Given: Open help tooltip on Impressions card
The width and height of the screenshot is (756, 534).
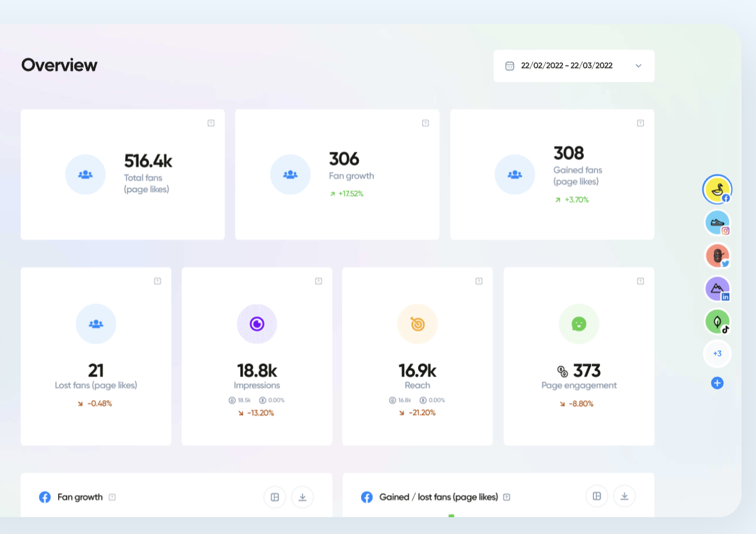Looking at the screenshot, I should tap(318, 280).
